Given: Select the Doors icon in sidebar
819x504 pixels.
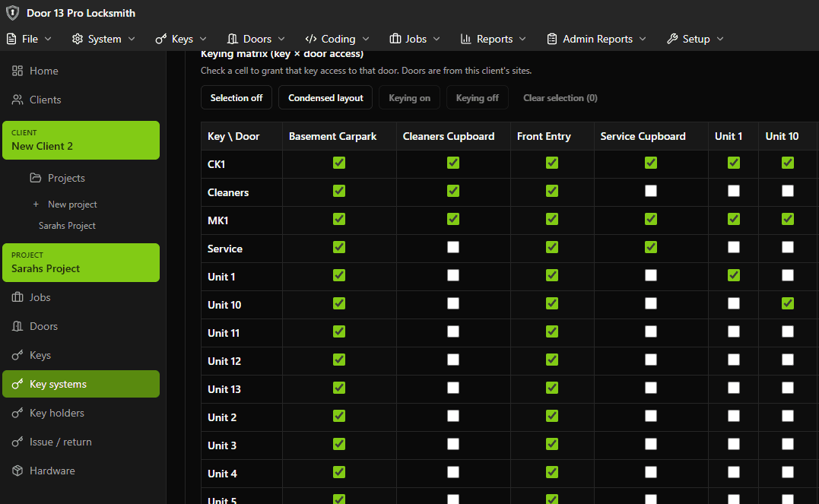Looking at the screenshot, I should 17,326.
